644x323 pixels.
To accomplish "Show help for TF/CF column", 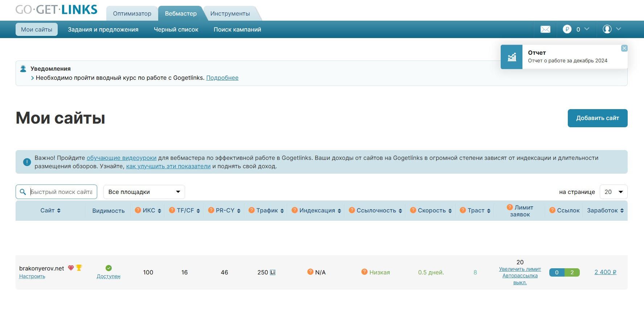I will tap(172, 210).
